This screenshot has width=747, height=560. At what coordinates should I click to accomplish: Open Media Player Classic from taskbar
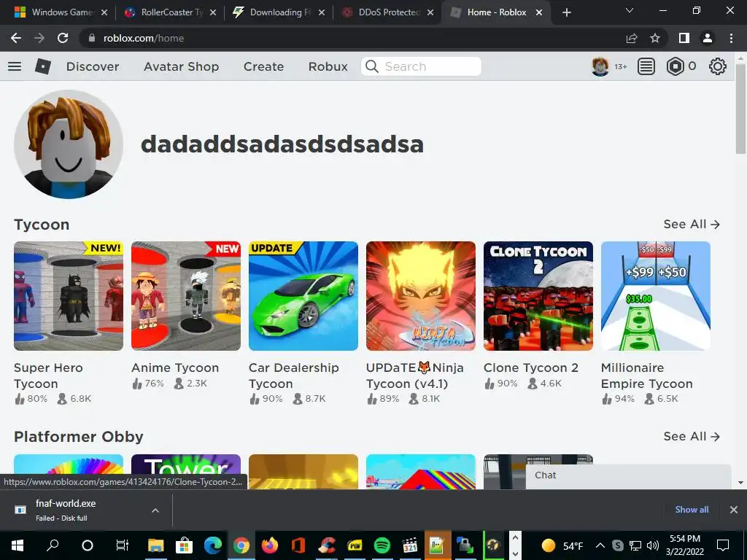coord(410,545)
